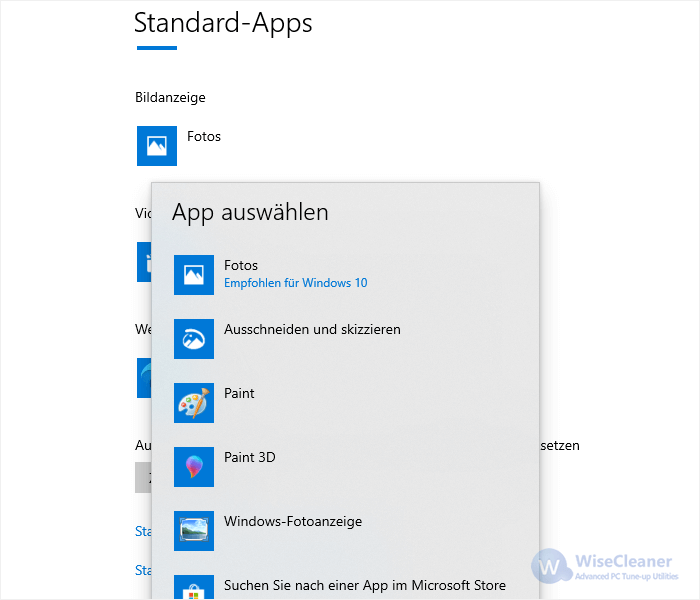Click "Empfohlen für Windows 10" under Fotos
This screenshot has width=700, height=600.
coord(295,283)
